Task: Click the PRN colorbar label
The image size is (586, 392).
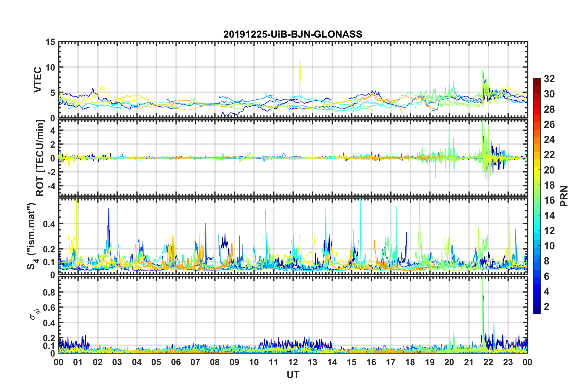Action: pyautogui.click(x=564, y=196)
